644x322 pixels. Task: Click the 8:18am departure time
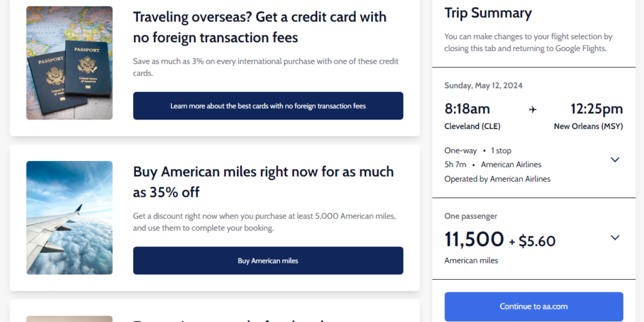pyautogui.click(x=467, y=109)
